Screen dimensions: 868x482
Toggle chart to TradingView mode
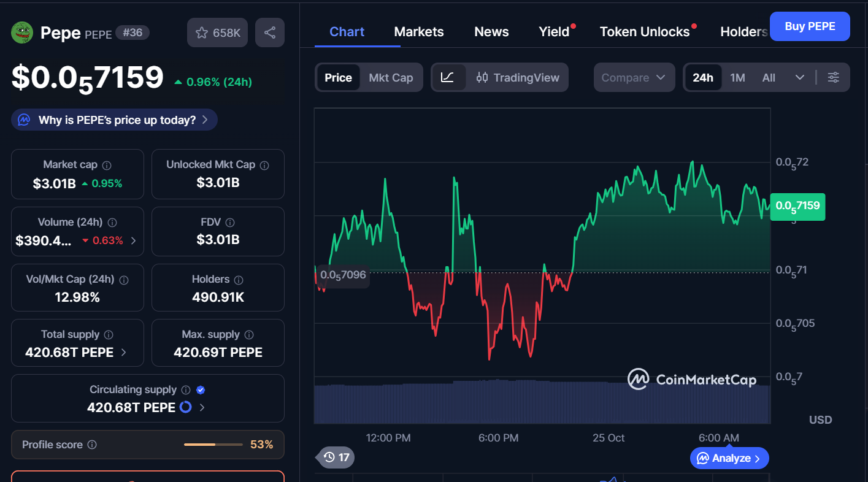[x=518, y=77]
